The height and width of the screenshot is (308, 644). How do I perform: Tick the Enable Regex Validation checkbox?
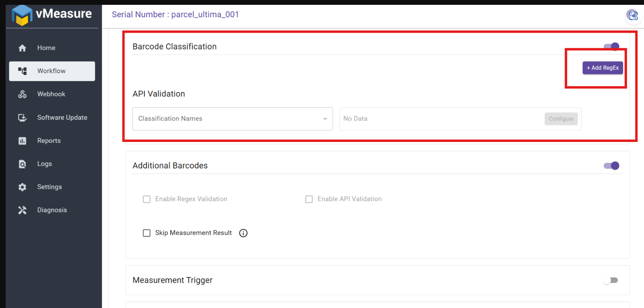pos(147,199)
